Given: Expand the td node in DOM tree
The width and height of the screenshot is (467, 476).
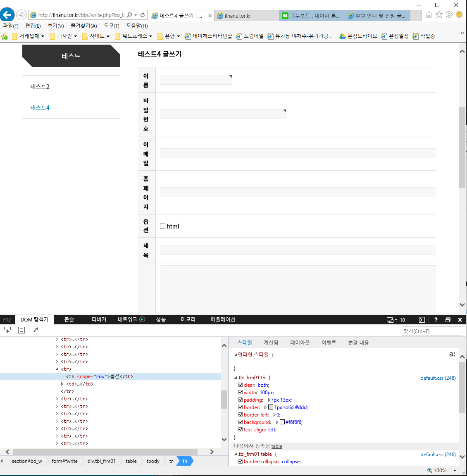Looking at the screenshot, I should tap(62, 384).
